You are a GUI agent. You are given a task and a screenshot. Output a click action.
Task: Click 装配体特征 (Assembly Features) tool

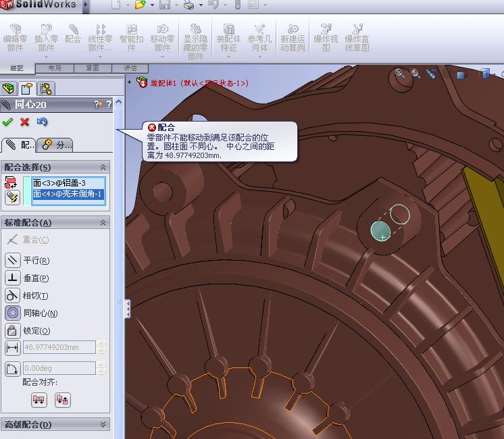coord(228,38)
